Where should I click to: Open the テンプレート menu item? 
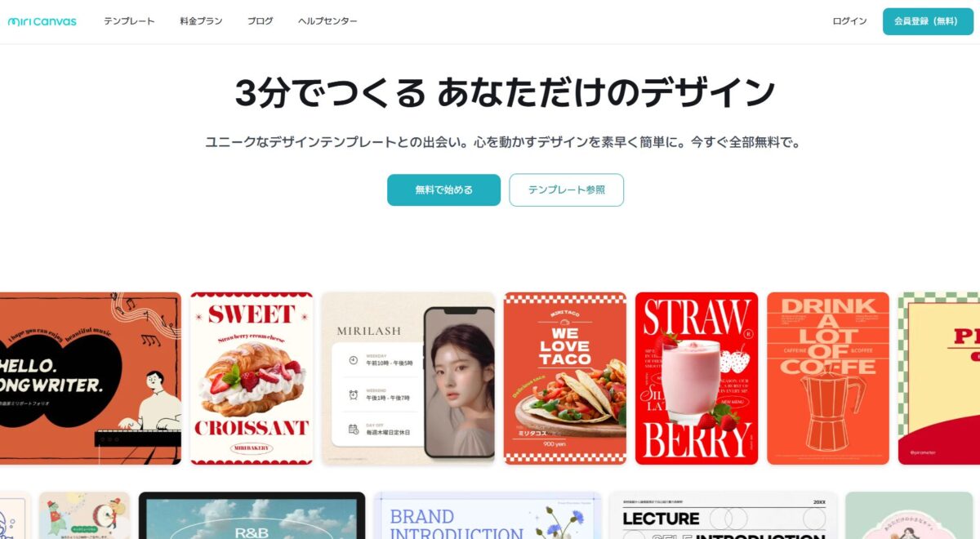click(x=129, y=21)
